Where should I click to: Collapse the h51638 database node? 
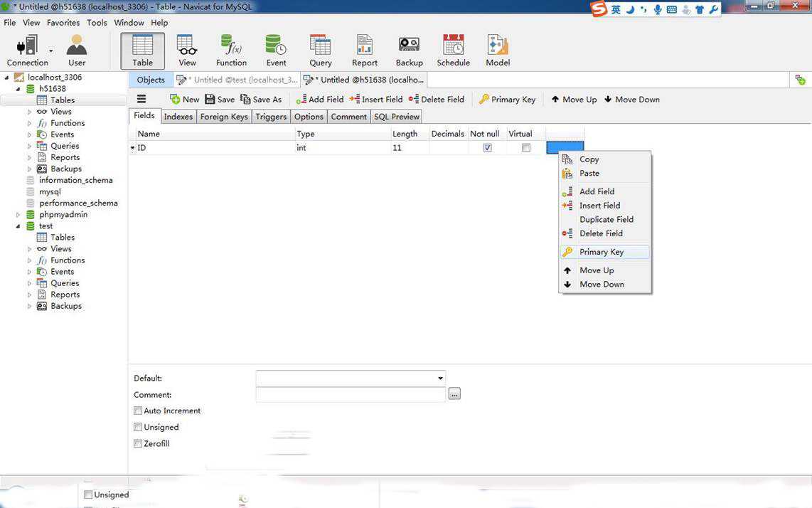pyautogui.click(x=18, y=89)
